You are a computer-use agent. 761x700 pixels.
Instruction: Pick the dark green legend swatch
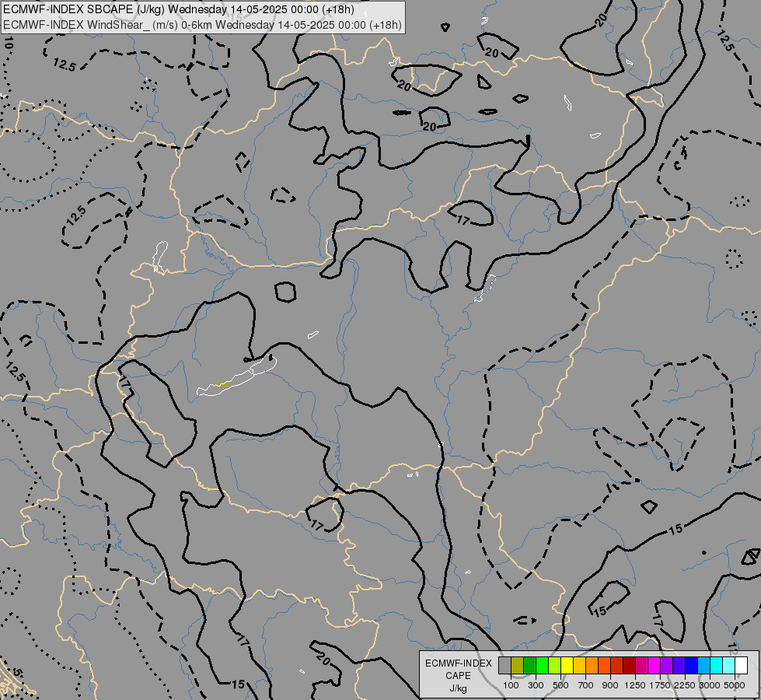(529, 665)
